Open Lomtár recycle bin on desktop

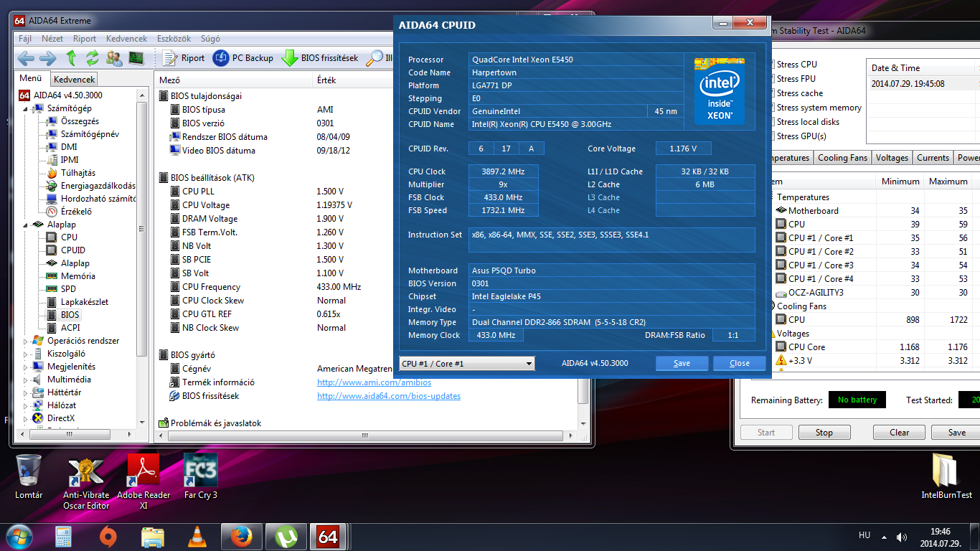click(x=29, y=476)
